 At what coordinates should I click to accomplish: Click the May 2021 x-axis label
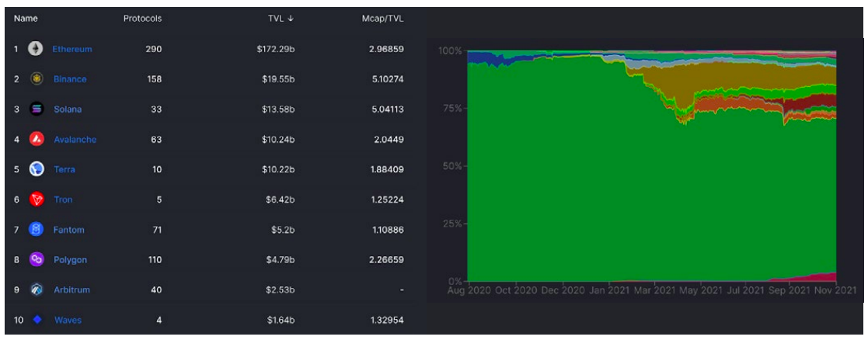click(x=699, y=289)
